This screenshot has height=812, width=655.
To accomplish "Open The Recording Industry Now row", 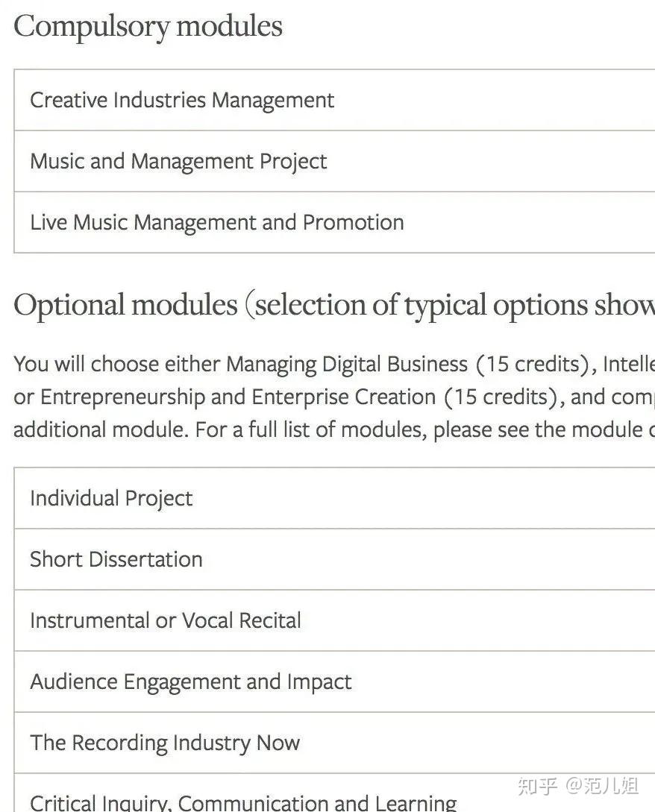I will click(x=165, y=743).
